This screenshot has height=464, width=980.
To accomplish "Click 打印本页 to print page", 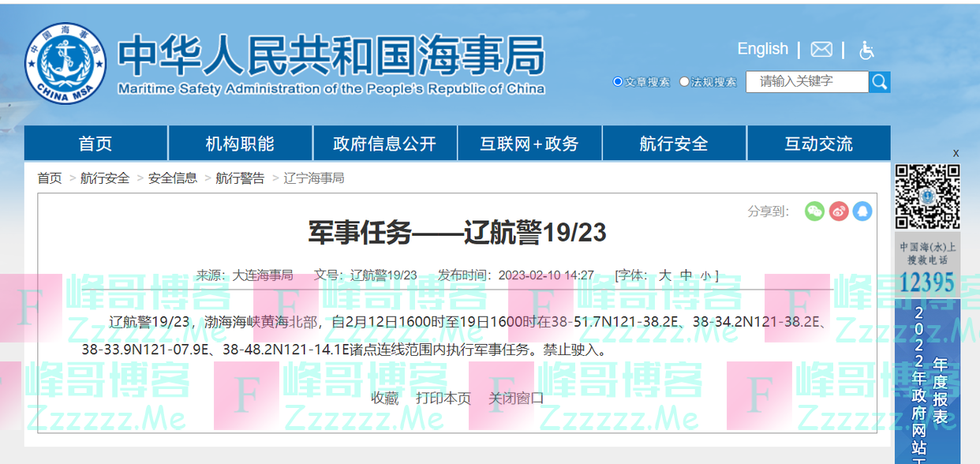I will (443, 399).
